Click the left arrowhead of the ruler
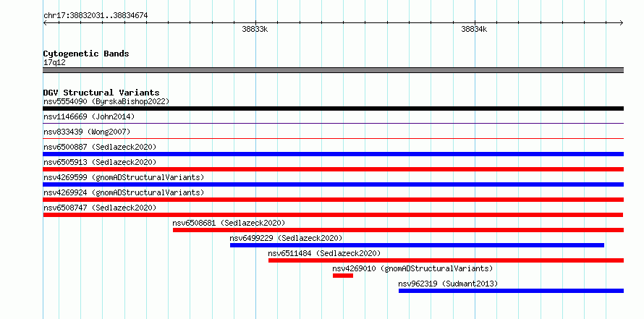This screenshot has width=644, height=319. [x=45, y=22]
